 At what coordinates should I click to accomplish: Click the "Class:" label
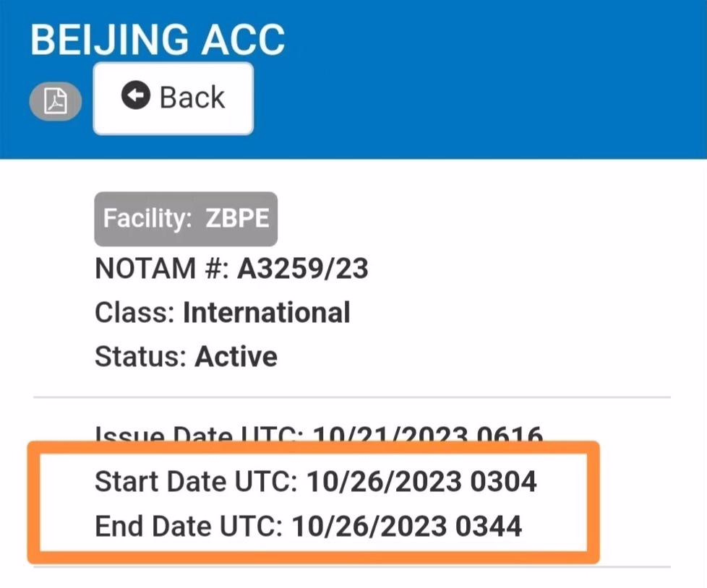135,313
